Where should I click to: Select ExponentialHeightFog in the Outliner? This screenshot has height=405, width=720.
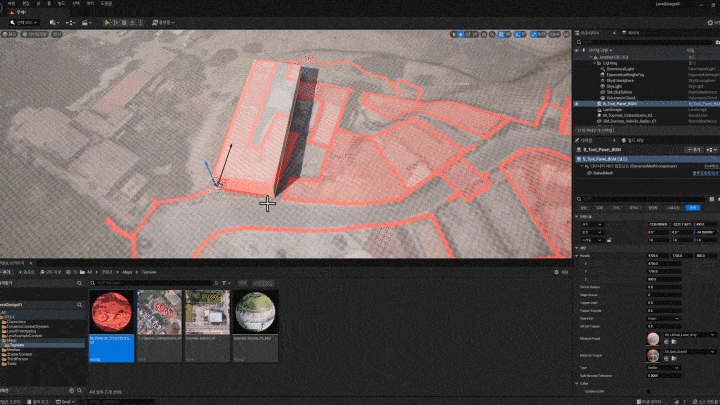[625, 74]
